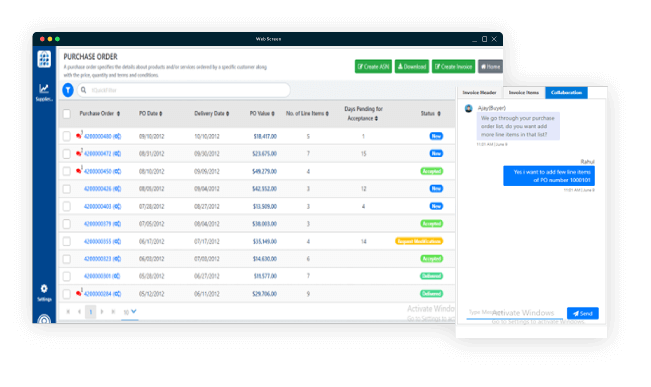Viewport: 651px width, 387px height.
Task: Check the box for order 4200000450
Action: pyautogui.click(x=66, y=171)
